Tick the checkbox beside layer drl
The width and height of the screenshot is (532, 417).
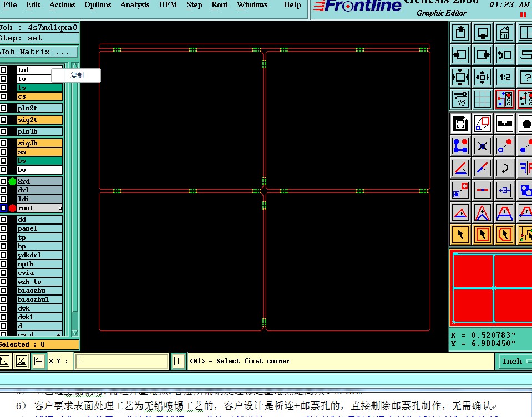click(3, 190)
